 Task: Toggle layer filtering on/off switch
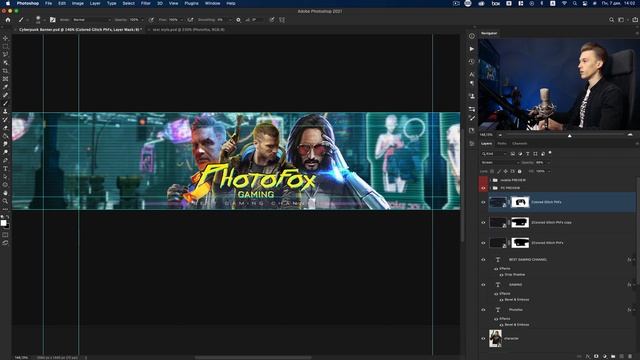click(x=550, y=153)
